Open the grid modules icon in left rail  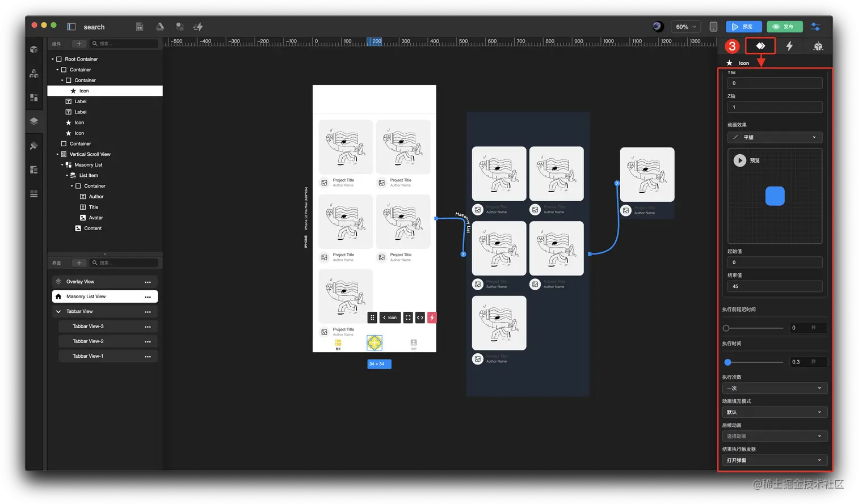coord(34,98)
